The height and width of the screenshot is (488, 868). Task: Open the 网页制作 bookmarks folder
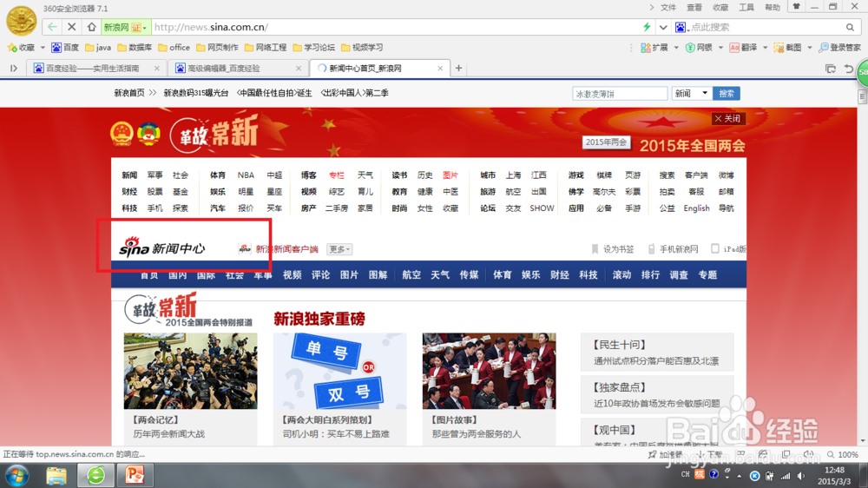(217, 48)
